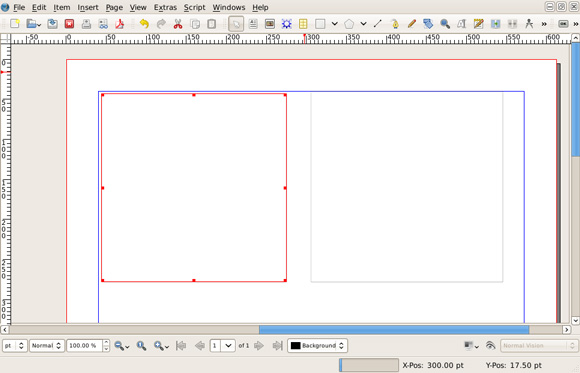Go to the last page button
Image resolution: width=580 pixels, height=373 pixels.
tap(277, 346)
